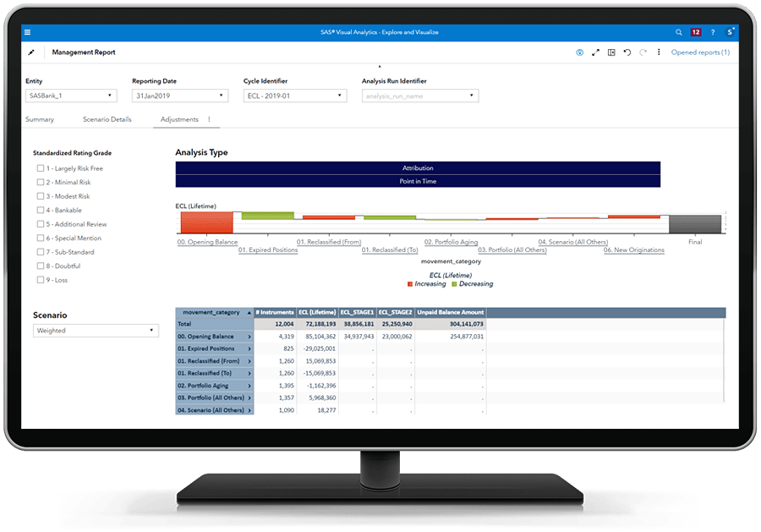761x532 pixels.
Task: Check 4 - Bankable
Action: coord(41,211)
